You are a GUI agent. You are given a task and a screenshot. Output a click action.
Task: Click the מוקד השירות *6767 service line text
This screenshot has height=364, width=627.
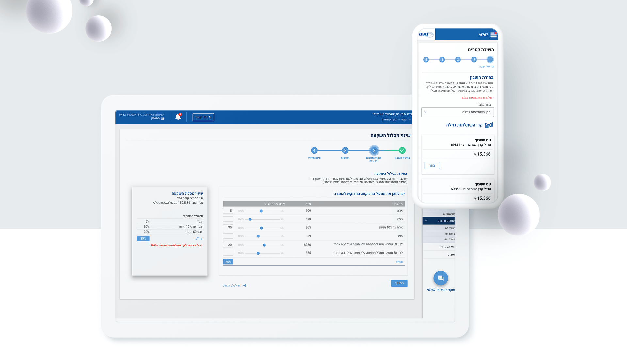[441, 290]
